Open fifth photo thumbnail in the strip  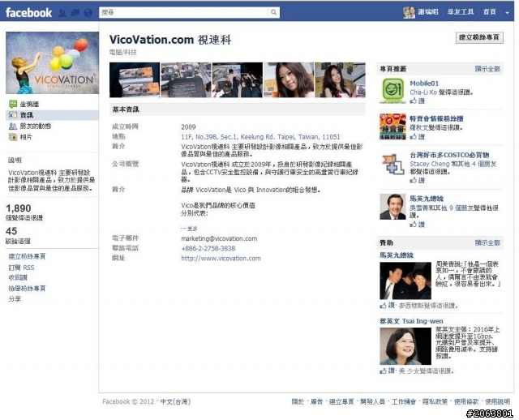click(340, 79)
